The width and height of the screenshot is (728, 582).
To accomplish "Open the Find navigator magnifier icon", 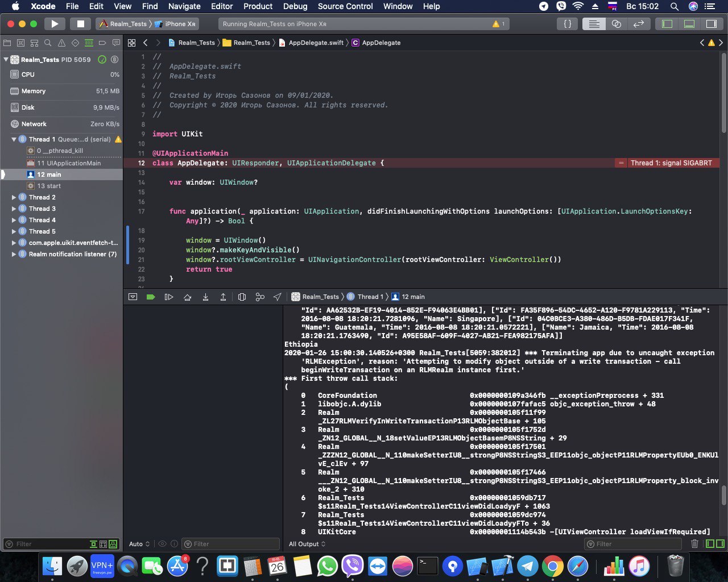I will [48, 43].
